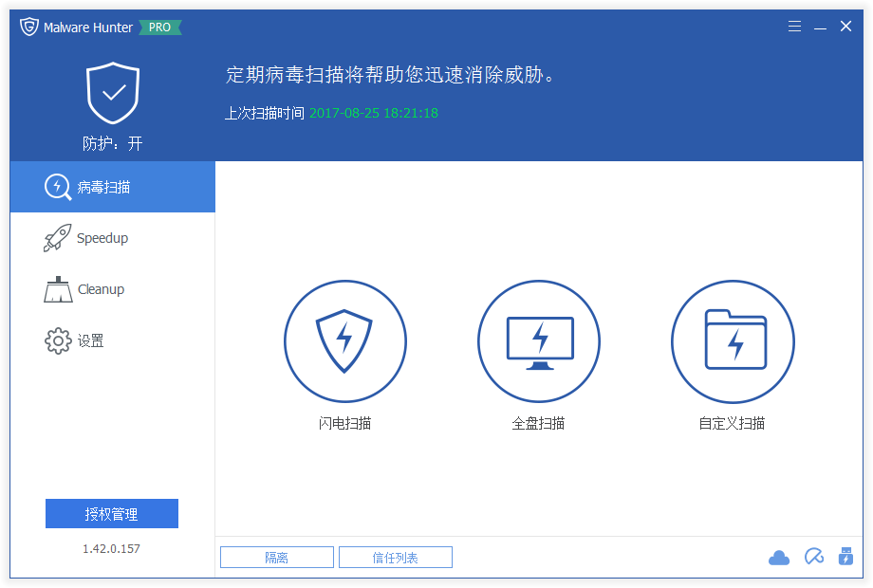Open the 隔离 quarantine button
873x588 pixels.
tap(276, 557)
